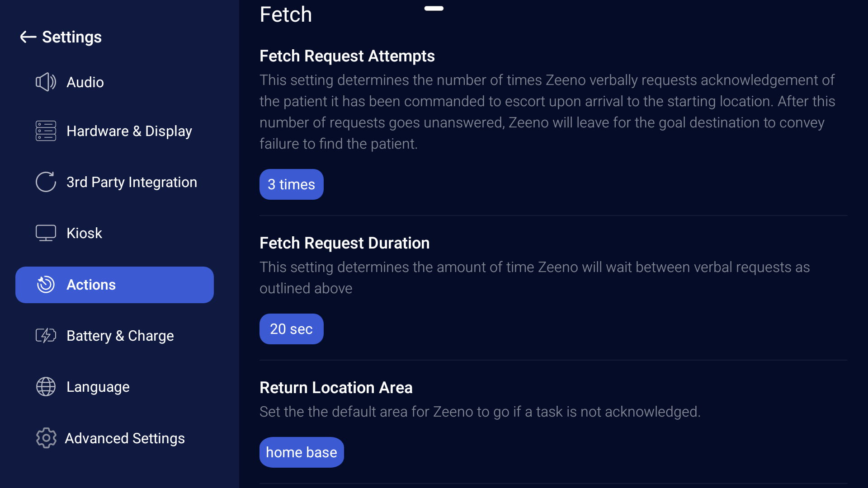Click the Kiosk monitor icon
868x488 pixels.
pyautogui.click(x=46, y=233)
